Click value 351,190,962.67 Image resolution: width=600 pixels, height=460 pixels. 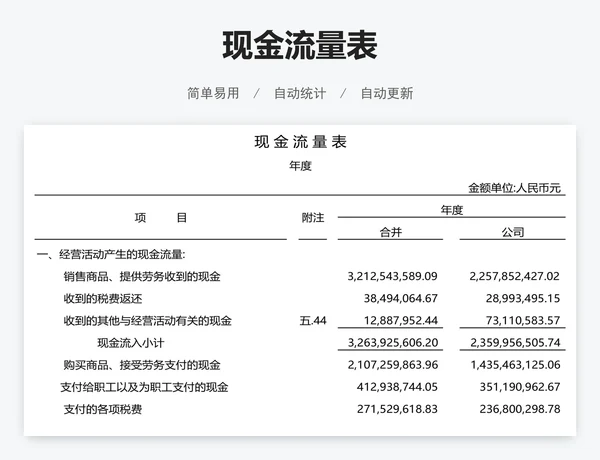(x=520, y=387)
